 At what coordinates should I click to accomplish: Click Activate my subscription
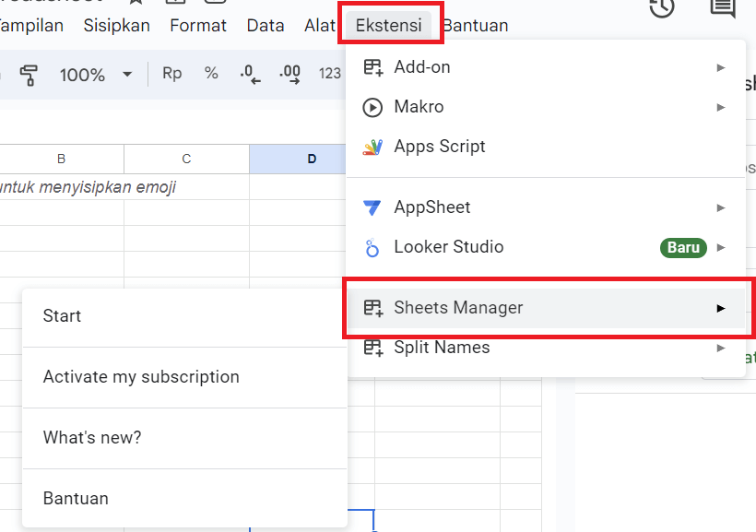[141, 376]
